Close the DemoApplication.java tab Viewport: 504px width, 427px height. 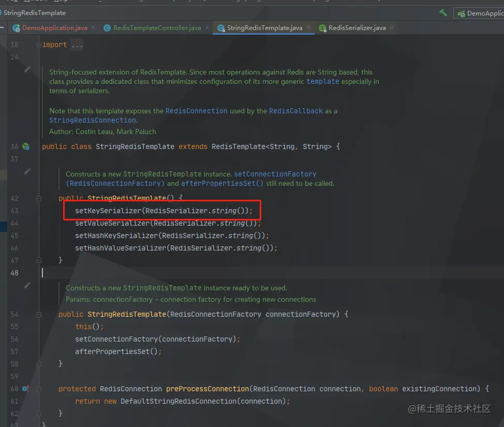(x=93, y=27)
